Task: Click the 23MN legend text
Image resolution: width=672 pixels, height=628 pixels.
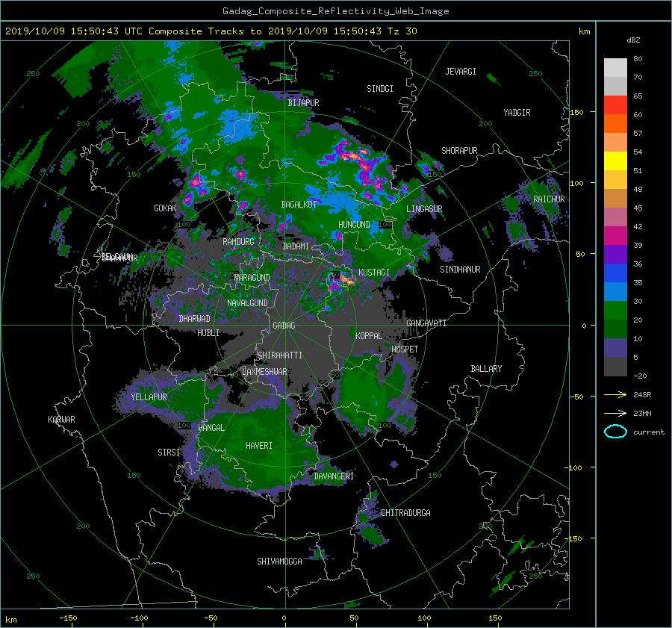Action: tap(642, 413)
